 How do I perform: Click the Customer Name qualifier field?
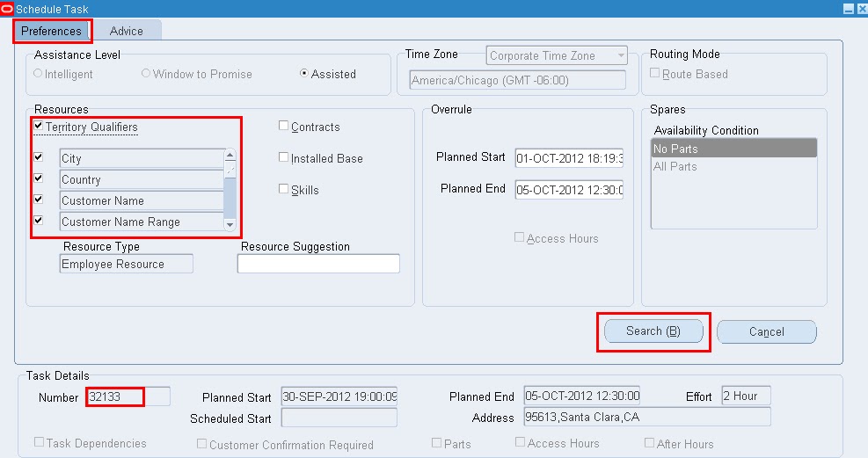tap(142, 200)
